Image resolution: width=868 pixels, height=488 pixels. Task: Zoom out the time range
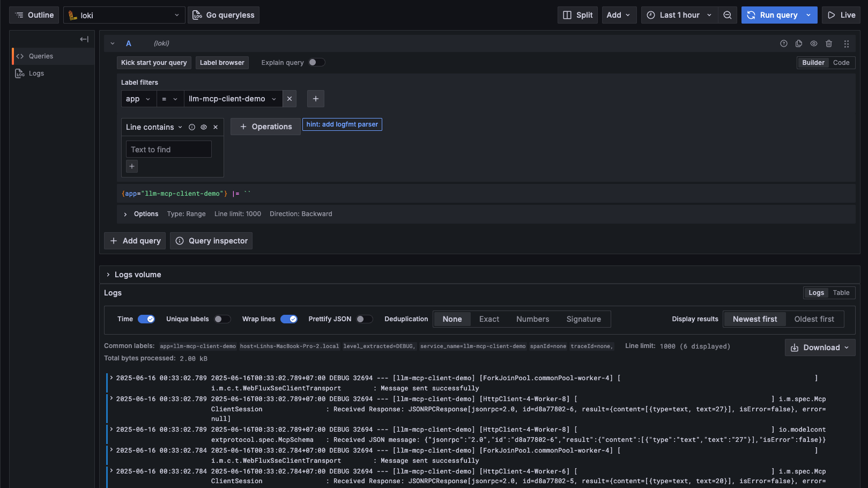[x=728, y=15]
